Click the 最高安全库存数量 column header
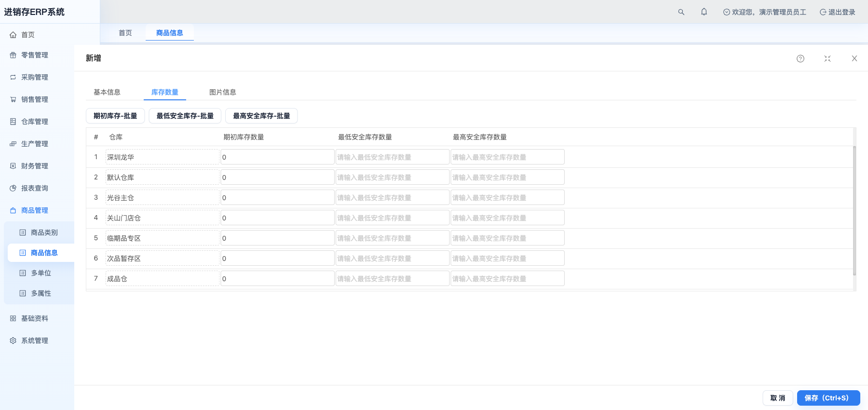Screen dimensions: 868x410 pyautogui.click(x=480, y=137)
